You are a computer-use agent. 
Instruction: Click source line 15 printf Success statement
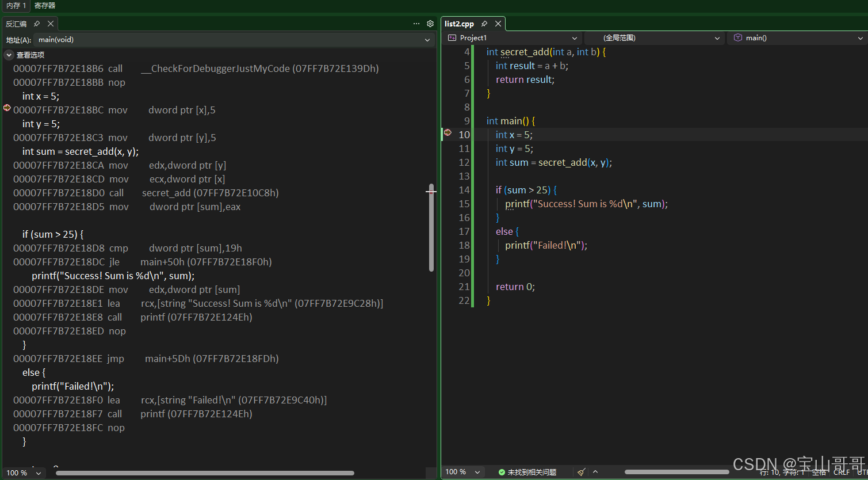pos(587,204)
